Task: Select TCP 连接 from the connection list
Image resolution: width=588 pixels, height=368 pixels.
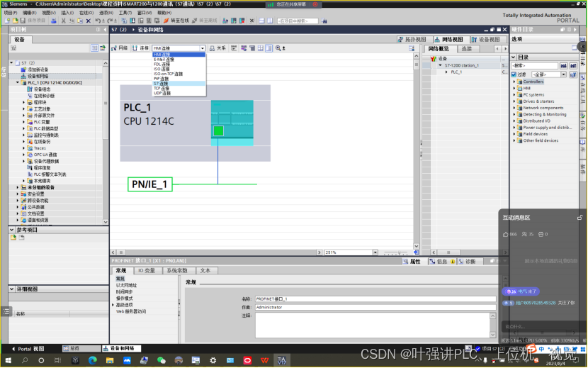Action: [179, 88]
